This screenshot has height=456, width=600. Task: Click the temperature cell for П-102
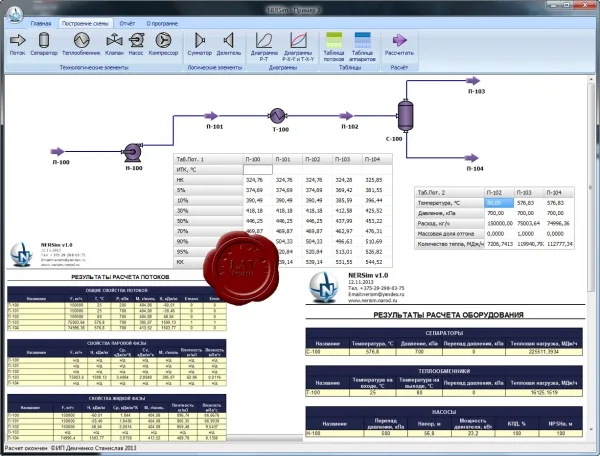point(499,203)
